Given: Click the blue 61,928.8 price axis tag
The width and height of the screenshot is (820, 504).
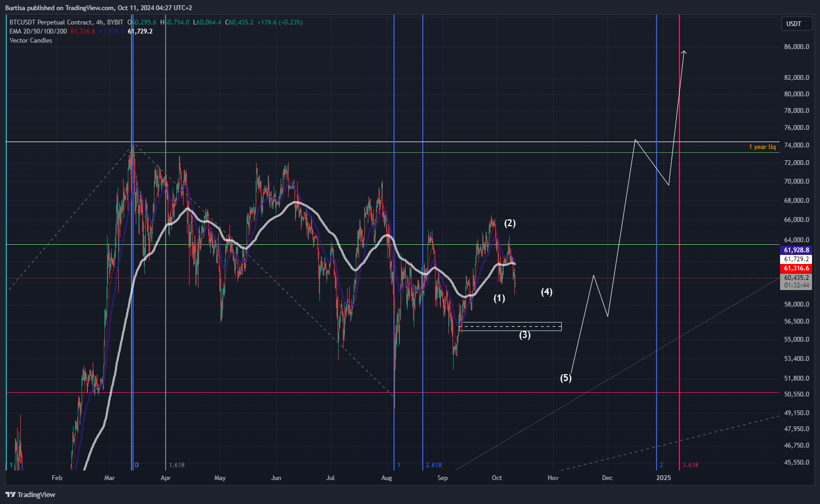Looking at the screenshot, I should pos(797,250).
